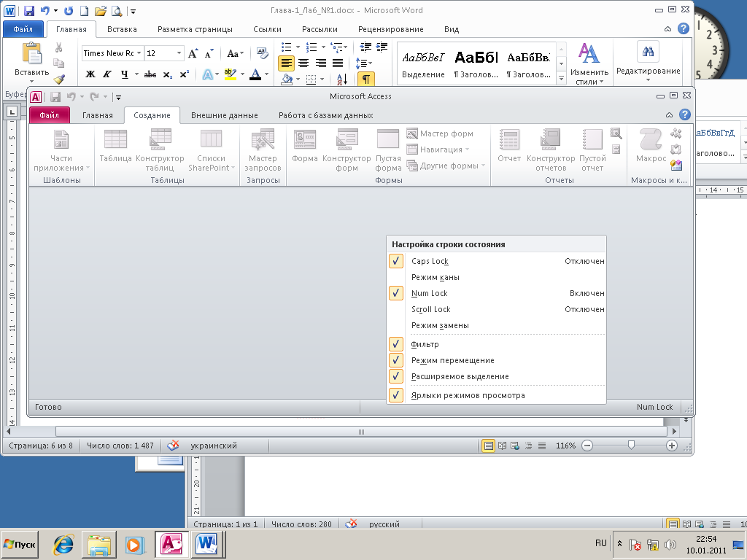Click Word zoom out minus button
This screenshot has height=560, width=747.
tap(587, 446)
